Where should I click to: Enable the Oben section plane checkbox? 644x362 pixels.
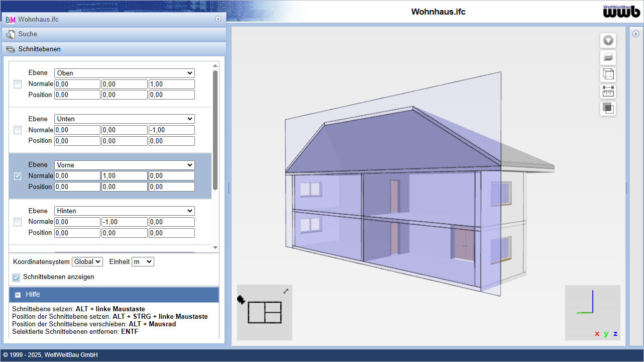click(x=18, y=84)
